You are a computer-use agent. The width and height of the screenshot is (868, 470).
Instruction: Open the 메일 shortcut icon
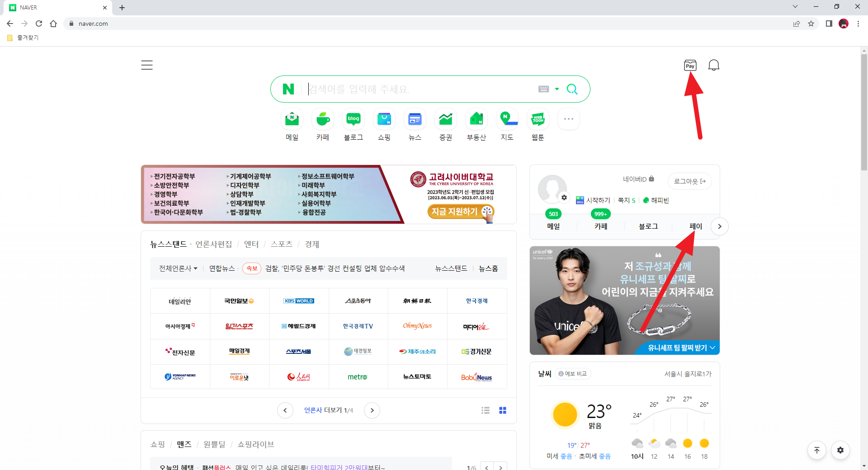[292, 119]
